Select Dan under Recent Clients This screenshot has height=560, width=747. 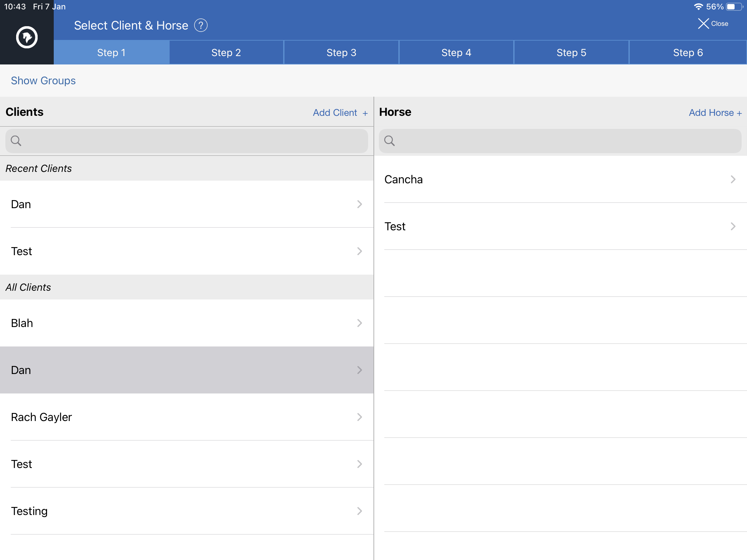point(187,204)
